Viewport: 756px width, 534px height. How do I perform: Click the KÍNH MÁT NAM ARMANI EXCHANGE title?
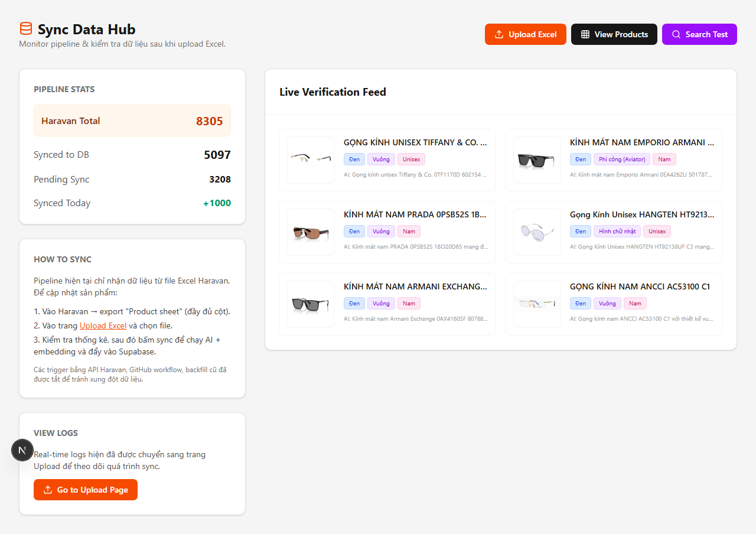tap(416, 286)
